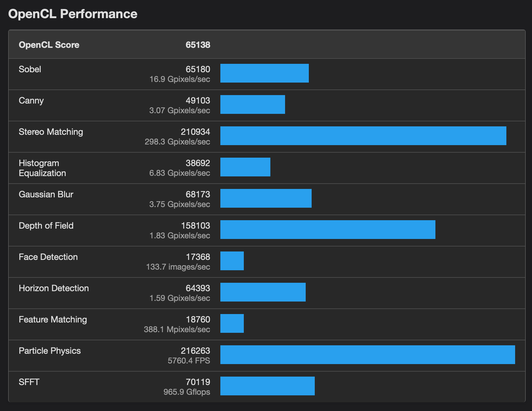Select the OpenCL Score header label
This screenshot has width=532, height=411.
pyautogui.click(x=49, y=45)
